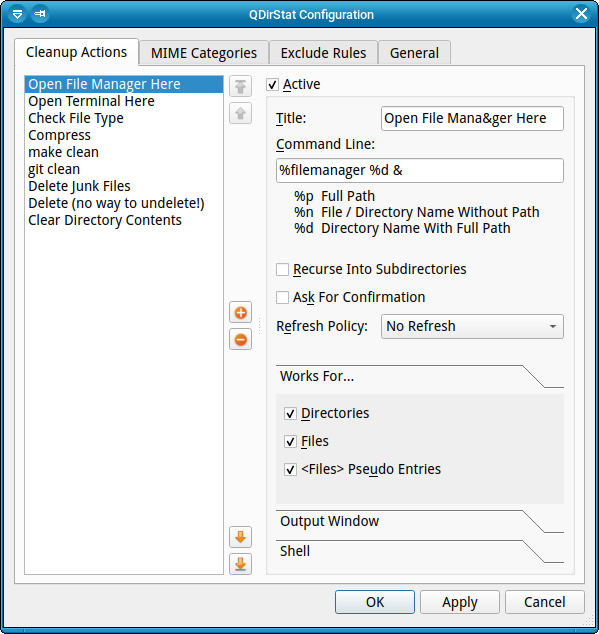Expand the Output Window section

[419, 521]
